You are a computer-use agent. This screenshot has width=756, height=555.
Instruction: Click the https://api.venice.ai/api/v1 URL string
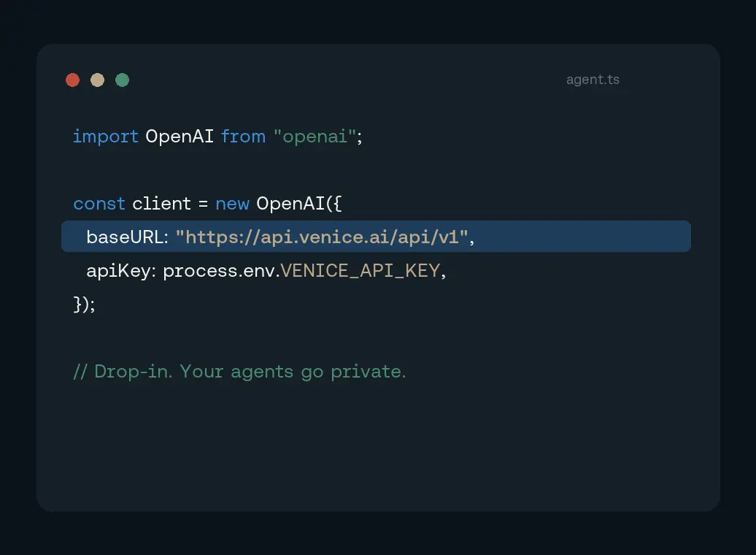tap(322, 237)
